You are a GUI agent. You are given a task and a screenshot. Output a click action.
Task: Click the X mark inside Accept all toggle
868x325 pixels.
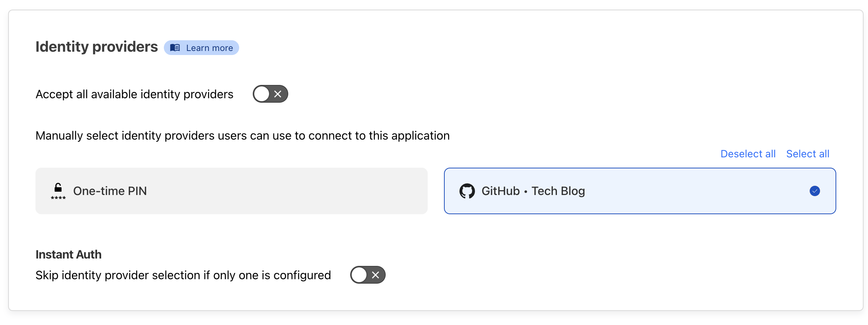(278, 94)
